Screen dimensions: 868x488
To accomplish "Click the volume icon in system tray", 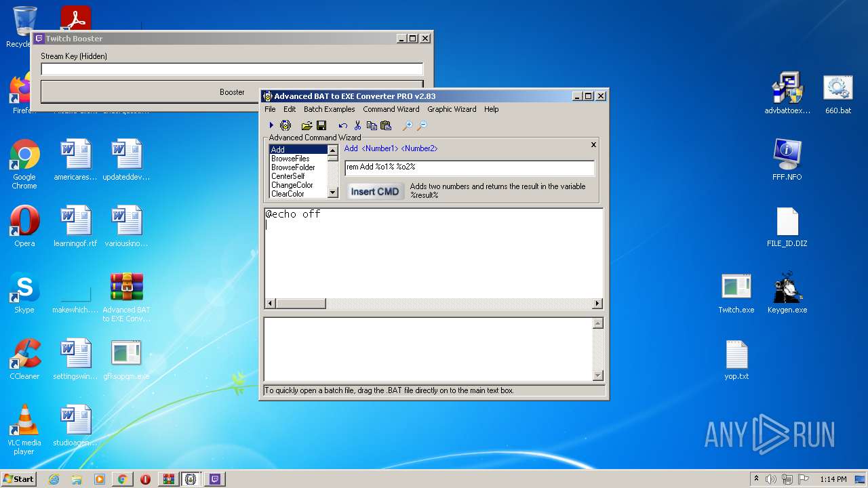I will click(x=771, y=479).
